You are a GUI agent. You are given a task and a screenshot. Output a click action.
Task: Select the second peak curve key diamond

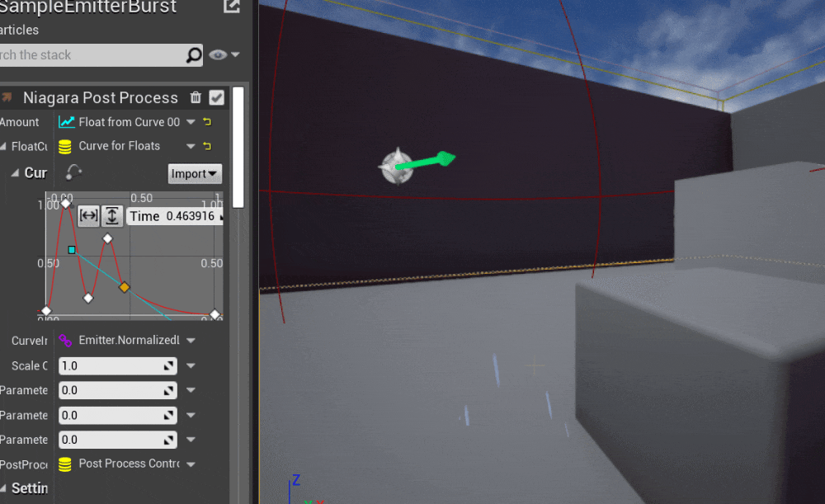107,239
